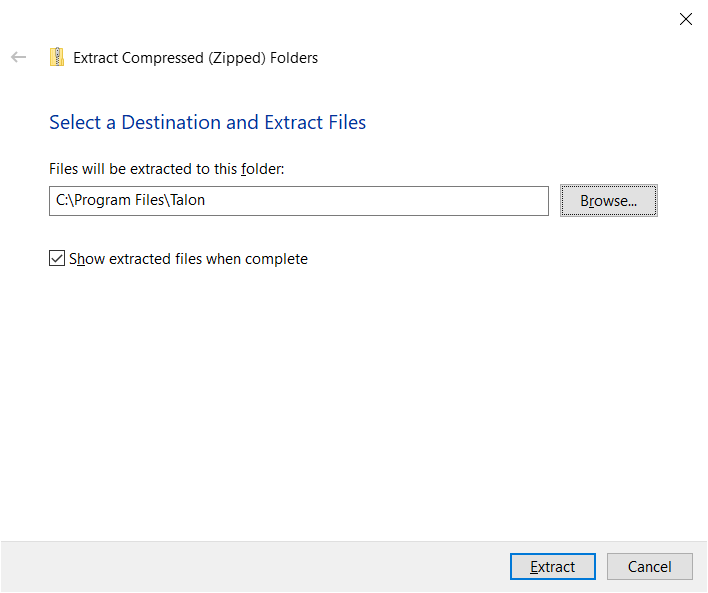The image size is (708, 593).
Task: Click the word "Destination" in the blue heading
Action: click(x=171, y=122)
